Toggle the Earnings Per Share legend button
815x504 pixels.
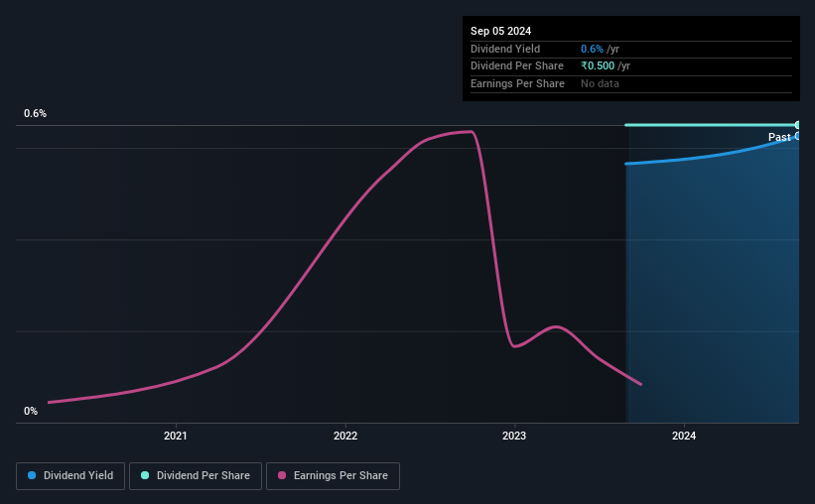coord(333,476)
